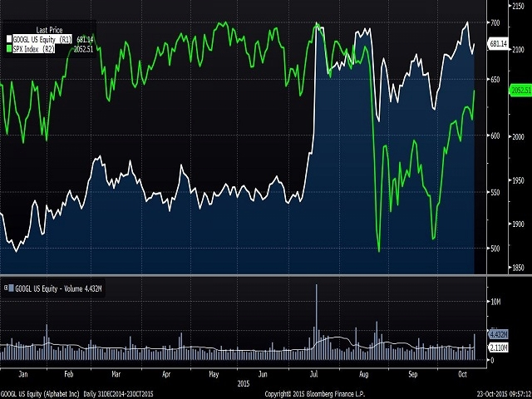This screenshot has width=532, height=399.
Task: Click the 2.110M volume average tag
Action: tap(497, 347)
